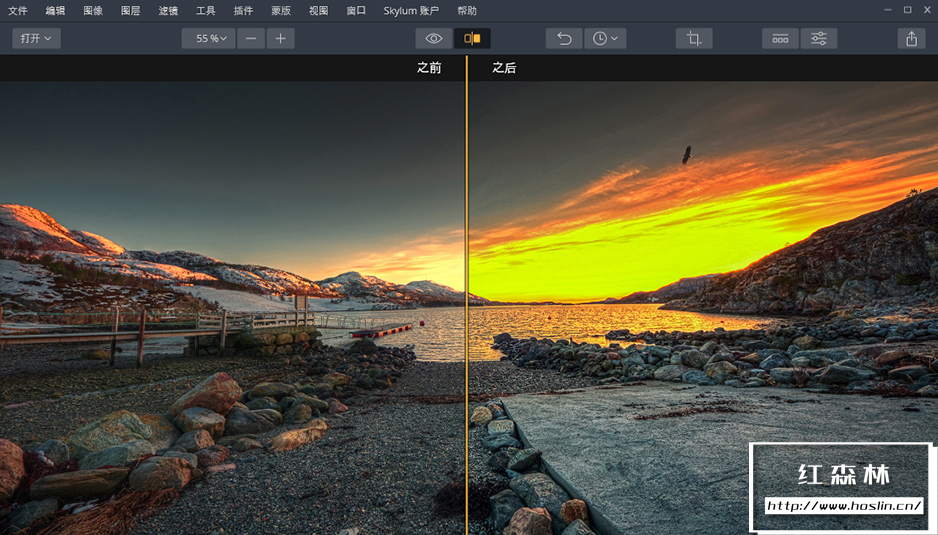Screen dimensions: 938x535
Task: Open the 图像 menu
Action: pyautogui.click(x=93, y=11)
